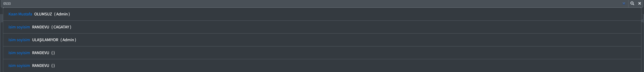Select the last RANDEVU entry with empty parentheses
The width and height of the screenshot is (644, 72).
point(41,66)
